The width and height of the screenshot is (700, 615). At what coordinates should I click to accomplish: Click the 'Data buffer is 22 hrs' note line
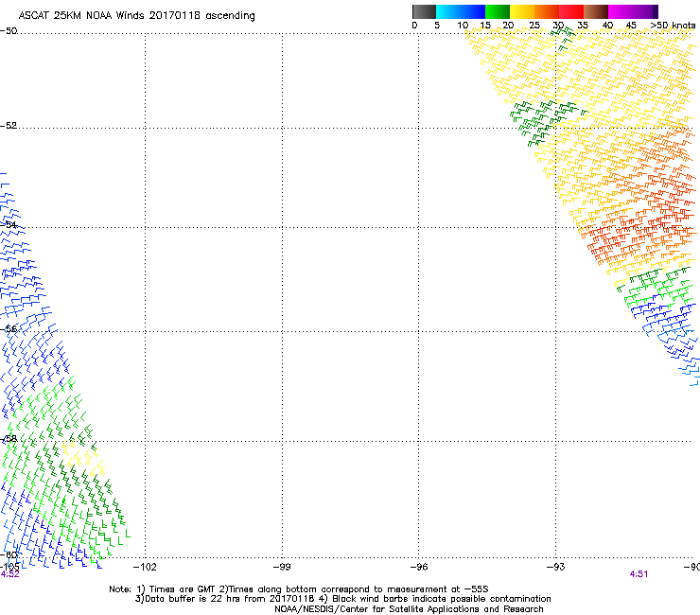coord(342,599)
